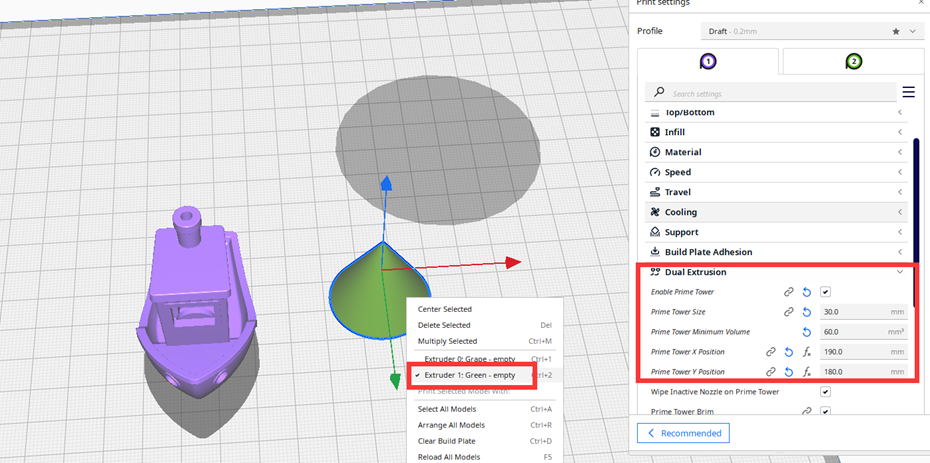Click the red X-axis move arrow
The image size is (930, 463).
pyautogui.click(x=512, y=263)
